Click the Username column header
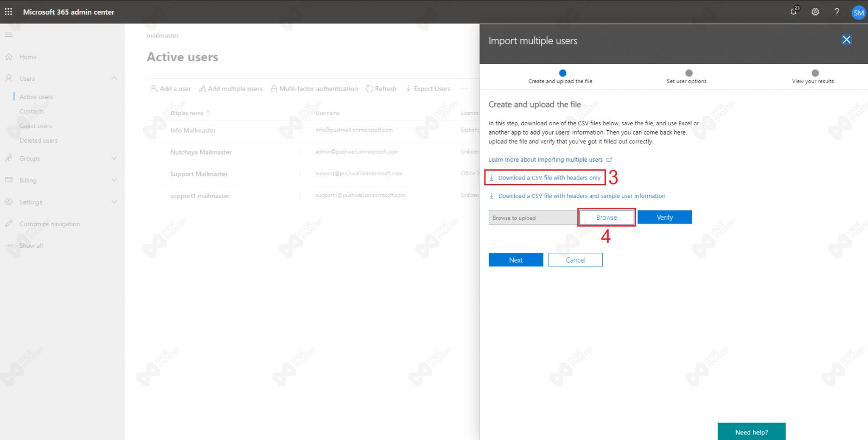Viewport: 868px width, 440px height. coord(328,113)
